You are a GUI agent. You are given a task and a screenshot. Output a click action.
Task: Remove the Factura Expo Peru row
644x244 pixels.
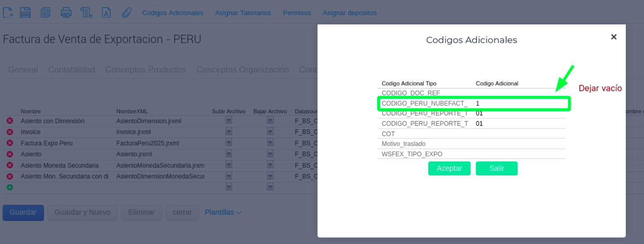point(10,143)
